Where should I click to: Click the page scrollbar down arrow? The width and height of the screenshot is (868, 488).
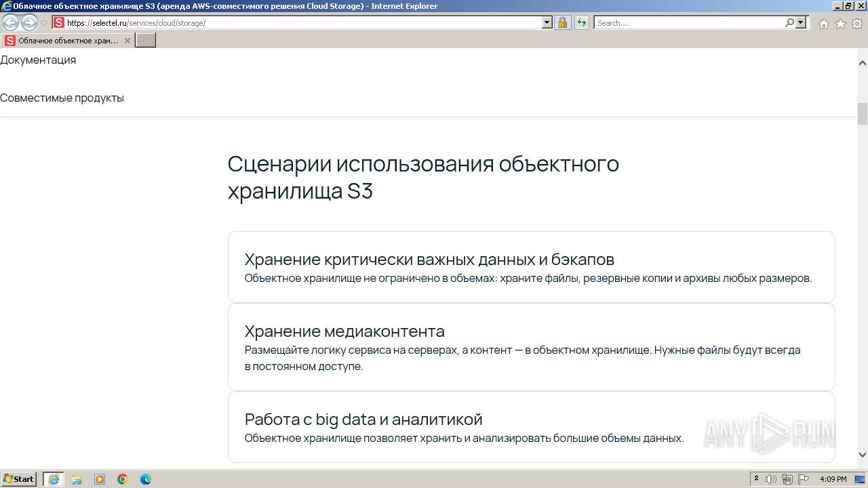863,455
